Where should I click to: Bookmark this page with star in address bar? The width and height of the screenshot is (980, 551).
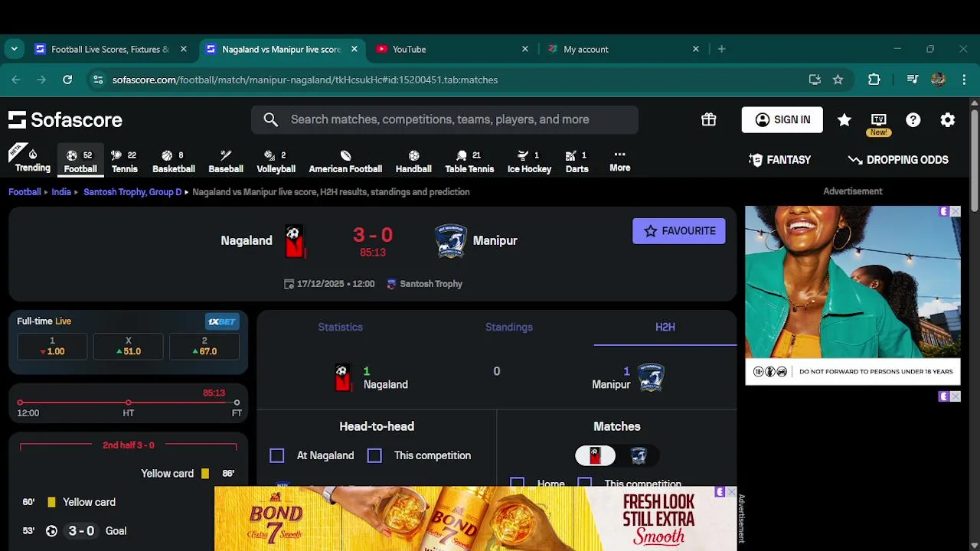(x=838, y=80)
